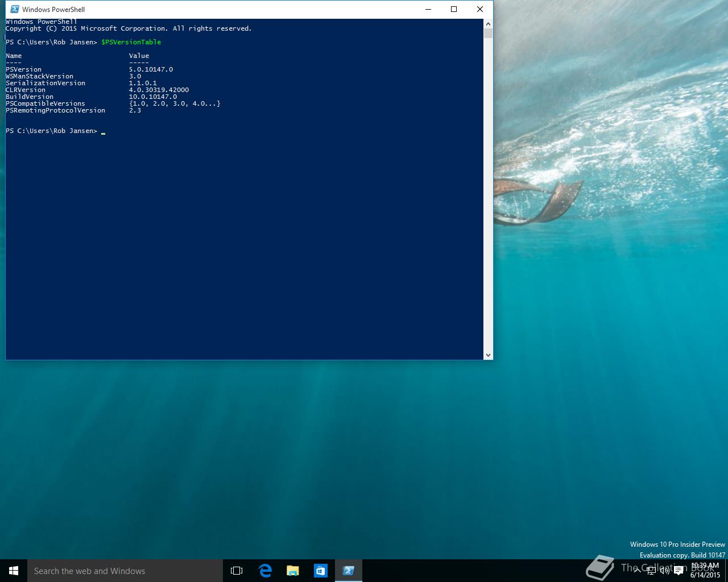This screenshot has width=728, height=582.
Task: Open Task View from the taskbar
Action: point(237,571)
